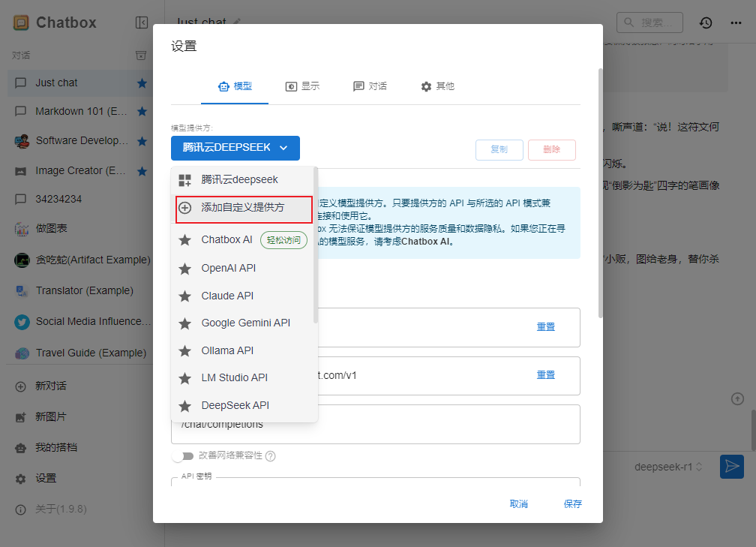Click the Social Media Influencer bird icon

[22, 322]
